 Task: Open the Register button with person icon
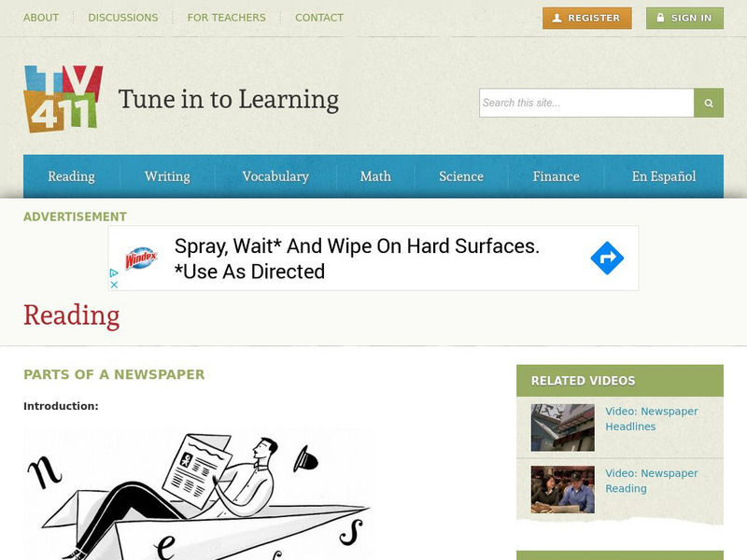pos(587,18)
